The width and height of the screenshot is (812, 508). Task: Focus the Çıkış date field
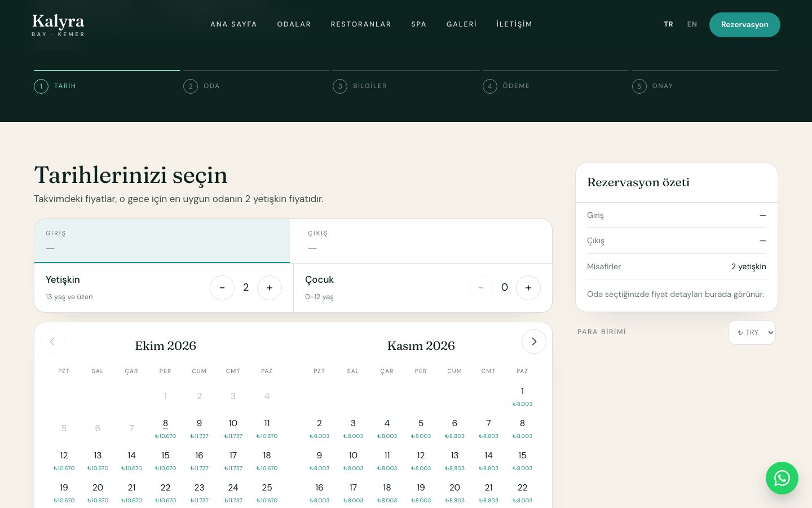[421, 241]
